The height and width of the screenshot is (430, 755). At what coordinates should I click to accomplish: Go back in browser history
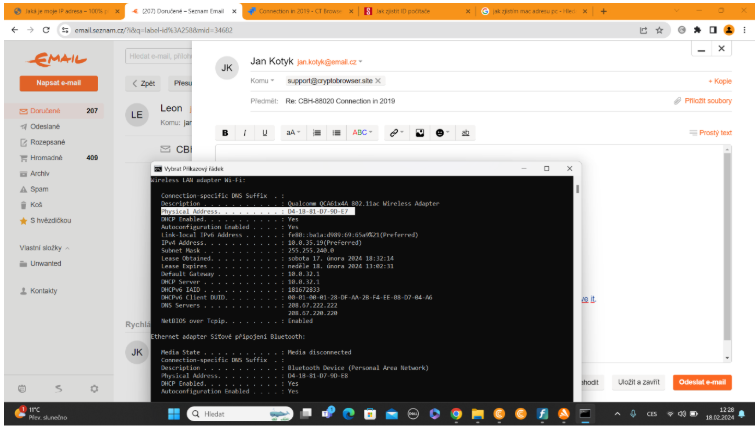[14, 30]
